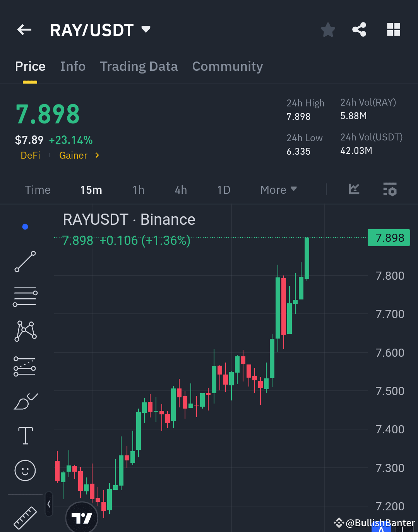The width and height of the screenshot is (418, 532).
Task: Add pair to favorites with star icon
Action: point(328,30)
